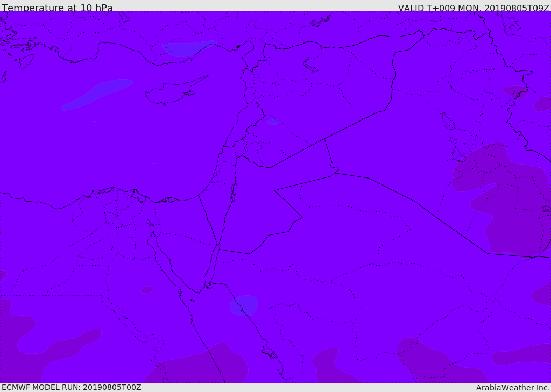The height and width of the screenshot is (392, 551).
Task: Click the 'Temperature at 10 hPa' title text
Action: pyautogui.click(x=57, y=8)
